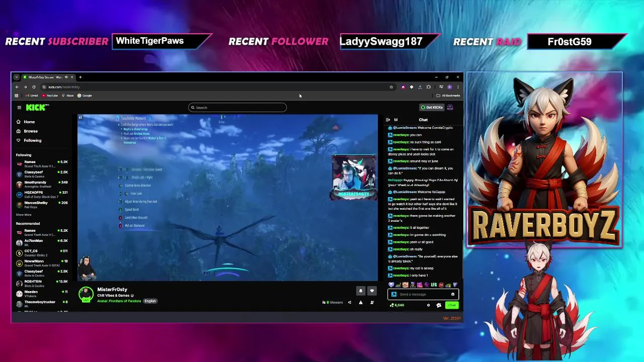Screen dimensions: 644x362
Task: Open YouTube bookmark
Action: (x=50, y=96)
